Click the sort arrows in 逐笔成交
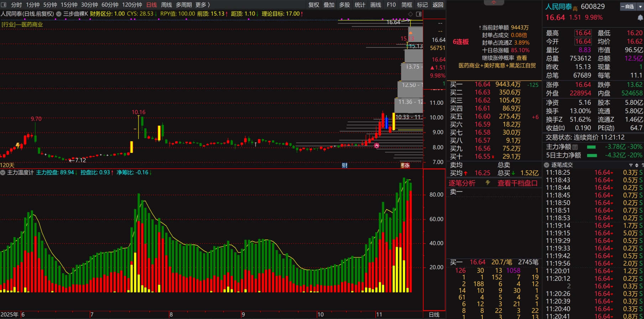This screenshot has width=644, height=319. pyautogui.click(x=637, y=165)
